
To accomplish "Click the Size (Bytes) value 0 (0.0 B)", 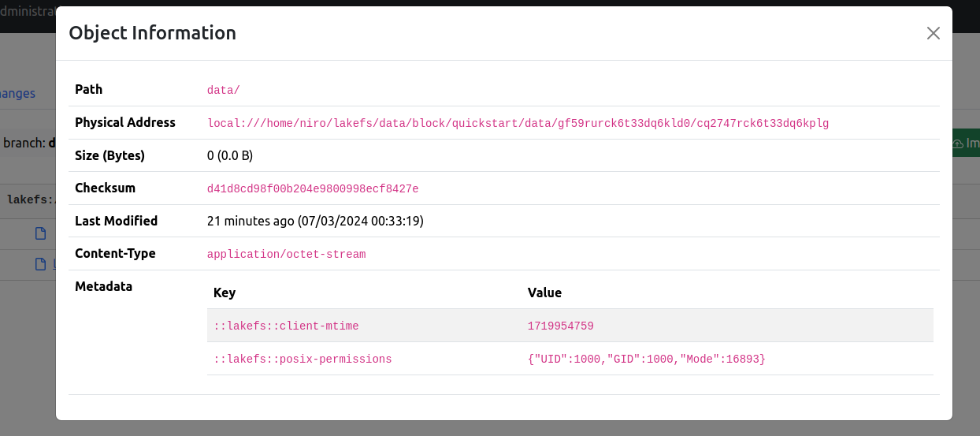I will pyautogui.click(x=229, y=155).
